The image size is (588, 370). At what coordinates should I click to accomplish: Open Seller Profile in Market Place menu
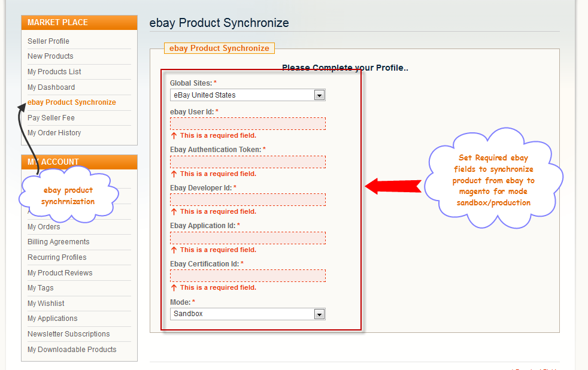(49, 41)
